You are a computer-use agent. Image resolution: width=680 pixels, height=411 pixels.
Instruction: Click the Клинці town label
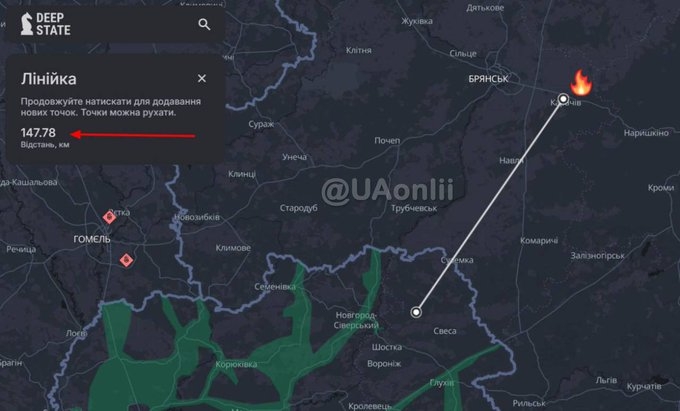(x=242, y=174)
